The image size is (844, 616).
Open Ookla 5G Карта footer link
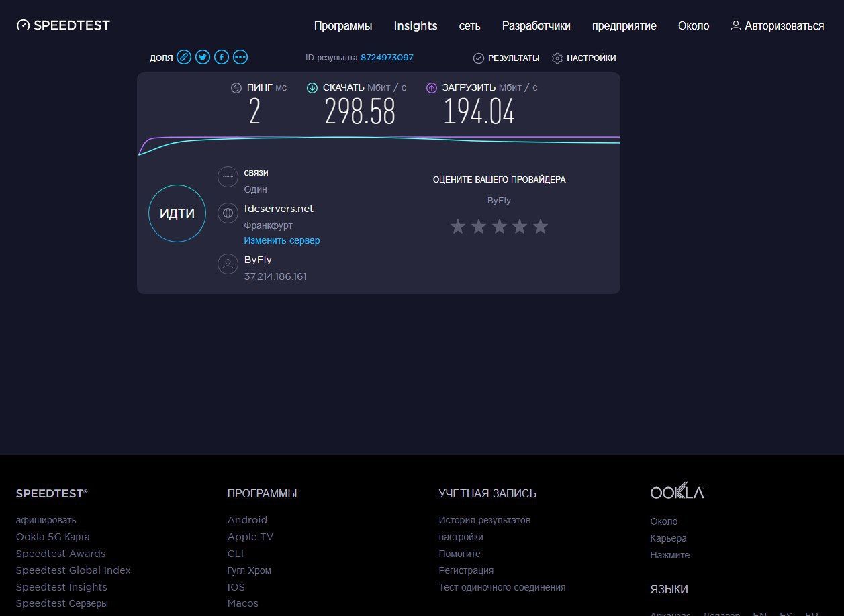[x=53, y=537]
